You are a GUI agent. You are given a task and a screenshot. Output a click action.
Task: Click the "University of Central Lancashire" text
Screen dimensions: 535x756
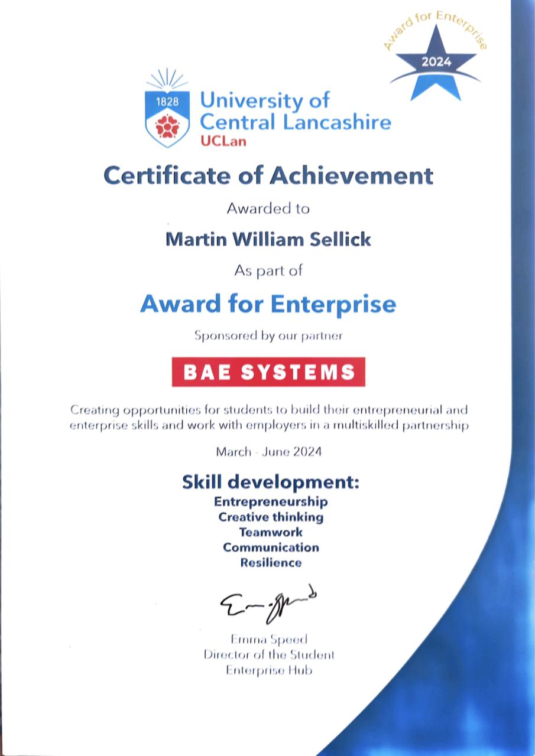coord(295,111)
